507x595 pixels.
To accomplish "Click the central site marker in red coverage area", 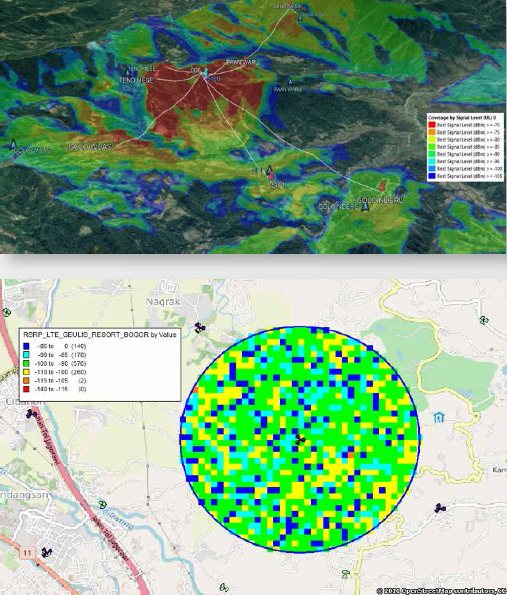I will [x=205, y=72].
